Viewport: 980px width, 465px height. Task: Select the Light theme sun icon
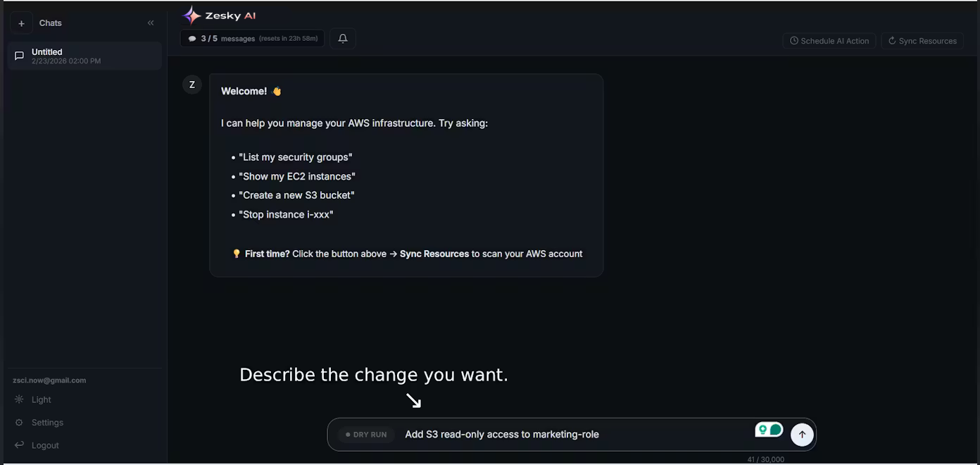click(x=18, y=399)
